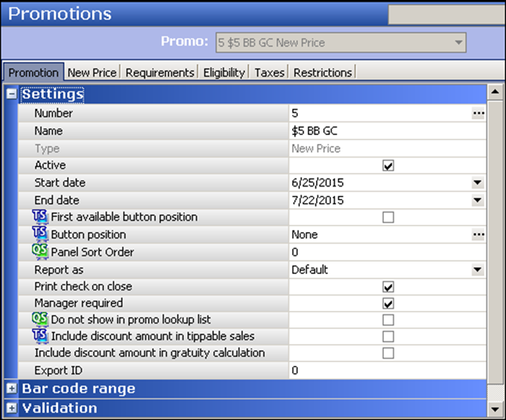This screenshot has width=506, height=420.
Task: Open the Eligibility tab
Action: point(224,72)
